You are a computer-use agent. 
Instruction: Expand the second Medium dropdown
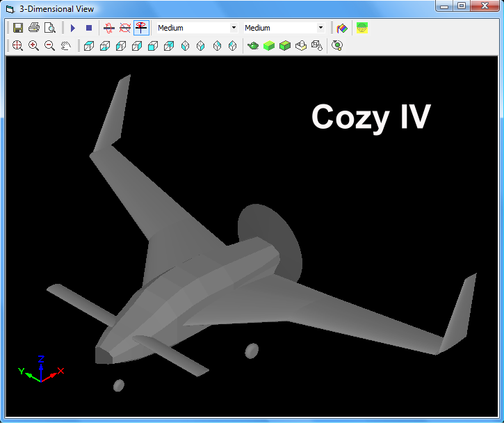(320, 28)
